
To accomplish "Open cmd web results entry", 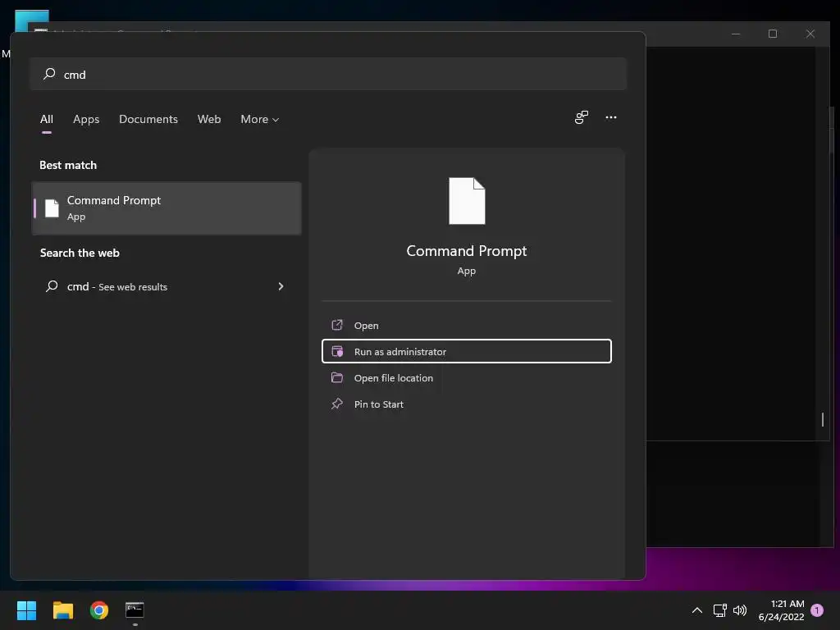I will (167, 286).
